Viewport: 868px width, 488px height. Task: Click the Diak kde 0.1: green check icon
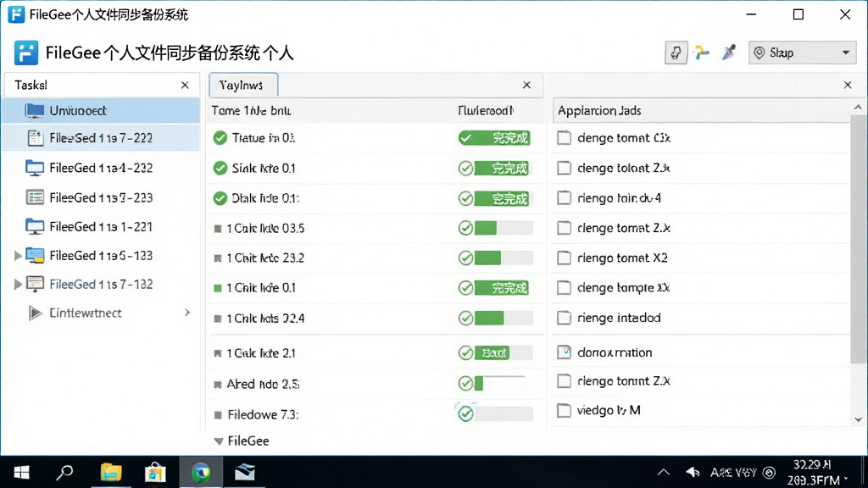220,198
